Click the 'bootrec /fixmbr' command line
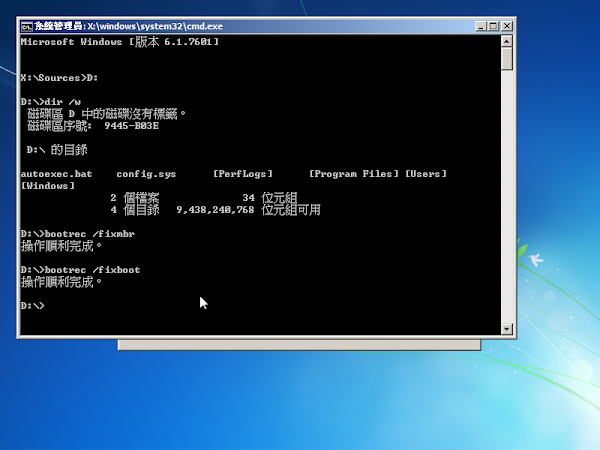This screenshot has width=600, height=450. click(x=78, y=234)
